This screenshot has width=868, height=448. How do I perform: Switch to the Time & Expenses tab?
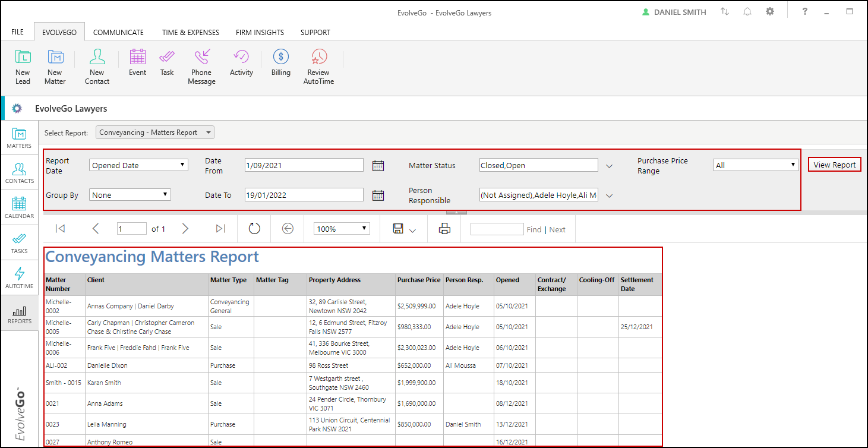click(191, 33)
